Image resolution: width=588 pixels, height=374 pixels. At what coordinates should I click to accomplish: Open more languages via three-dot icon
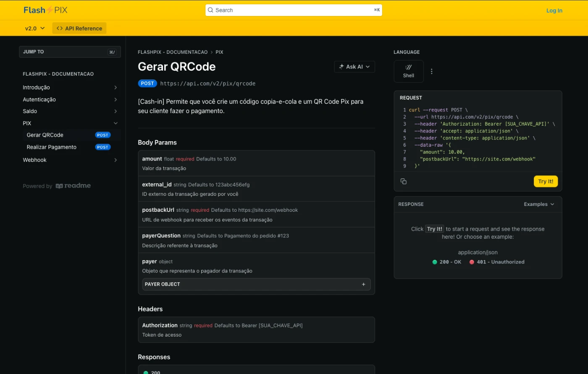click(431, 71)
